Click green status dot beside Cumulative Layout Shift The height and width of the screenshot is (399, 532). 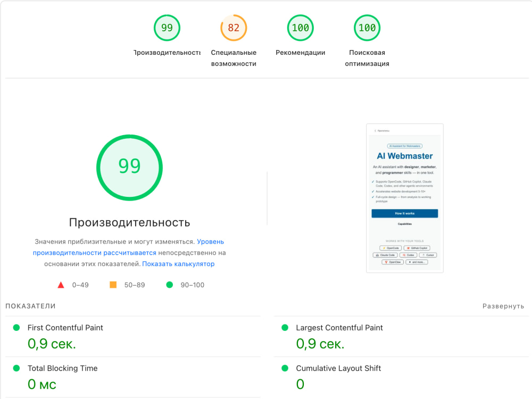[285, 368]
